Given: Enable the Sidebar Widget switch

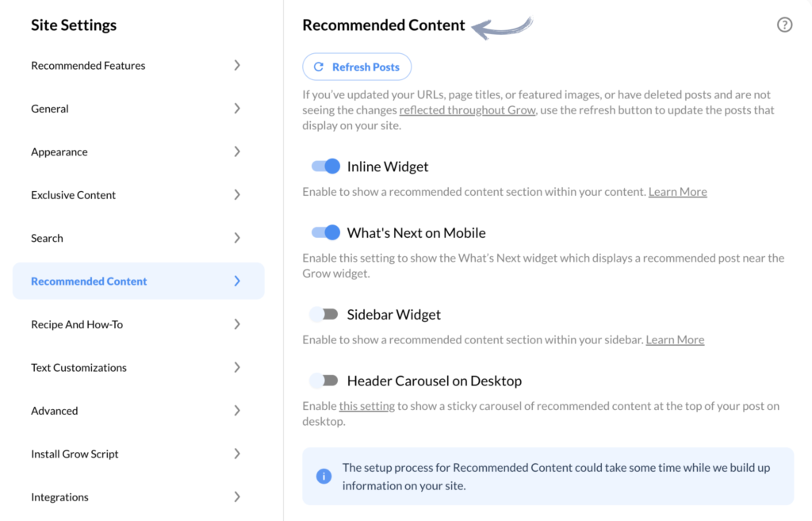Looking at the screenshot, I should [x=324, y=314].
